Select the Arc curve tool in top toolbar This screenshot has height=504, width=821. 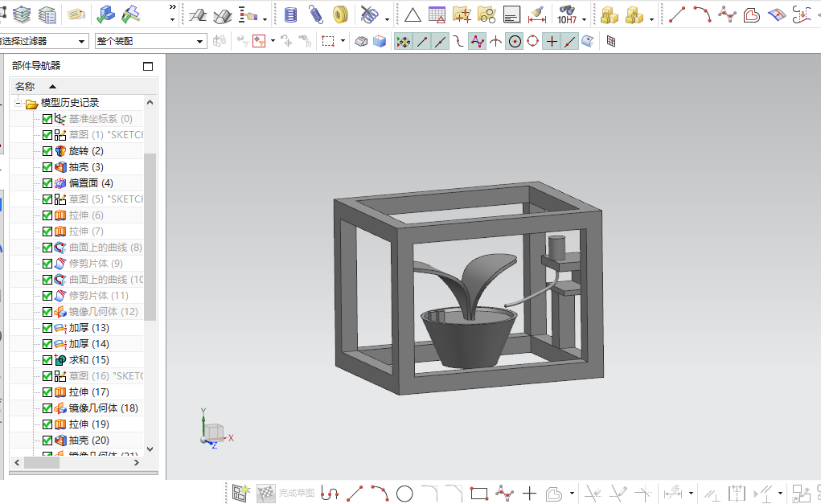(702, 14)
